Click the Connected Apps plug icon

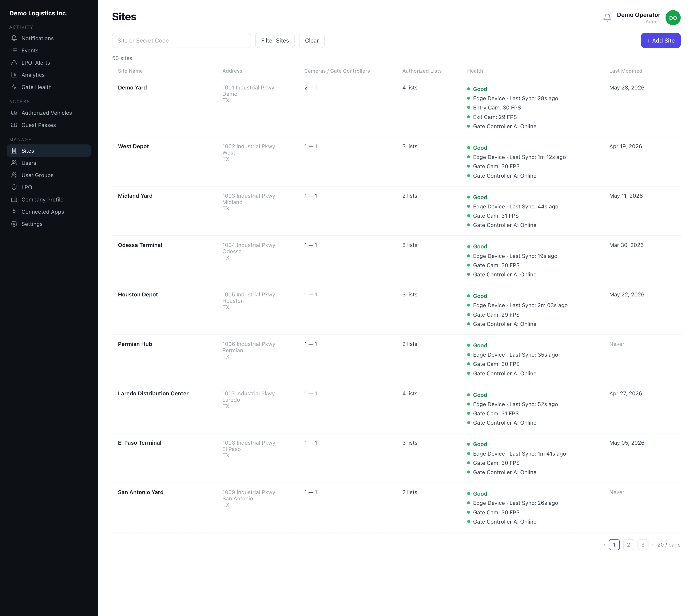(x=14, y=212)
